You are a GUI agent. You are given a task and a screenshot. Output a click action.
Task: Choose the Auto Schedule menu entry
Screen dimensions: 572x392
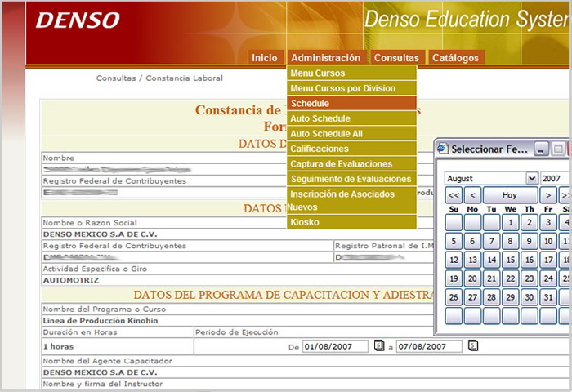pyautogui.click(x=351, y=118)
